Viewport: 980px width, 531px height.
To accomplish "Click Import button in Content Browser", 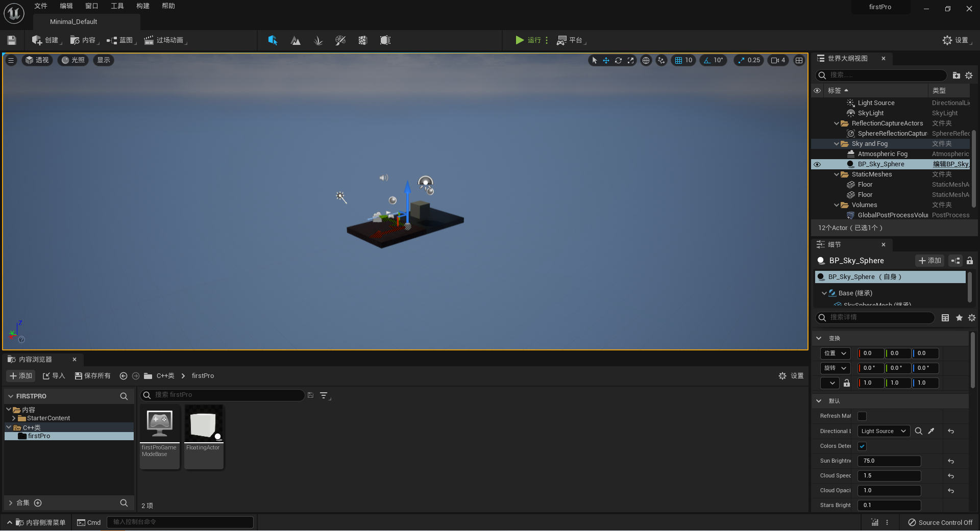I will [54, 376].
